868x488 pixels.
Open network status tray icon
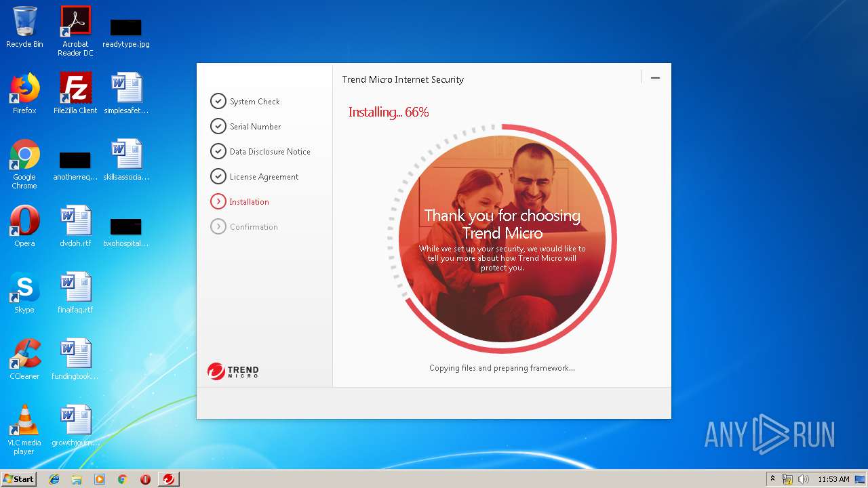[787, 479]
